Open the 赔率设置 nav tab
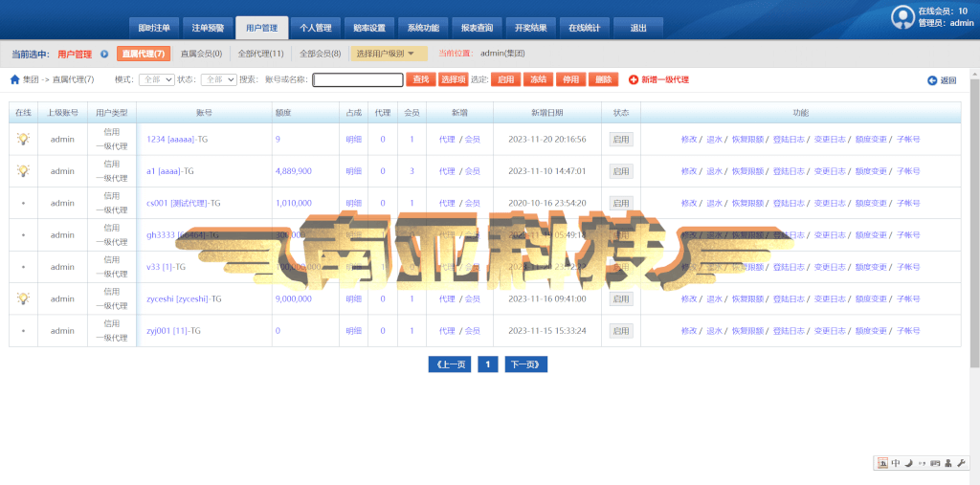Screen dimensions: 980x485 [x=369, y=28]
